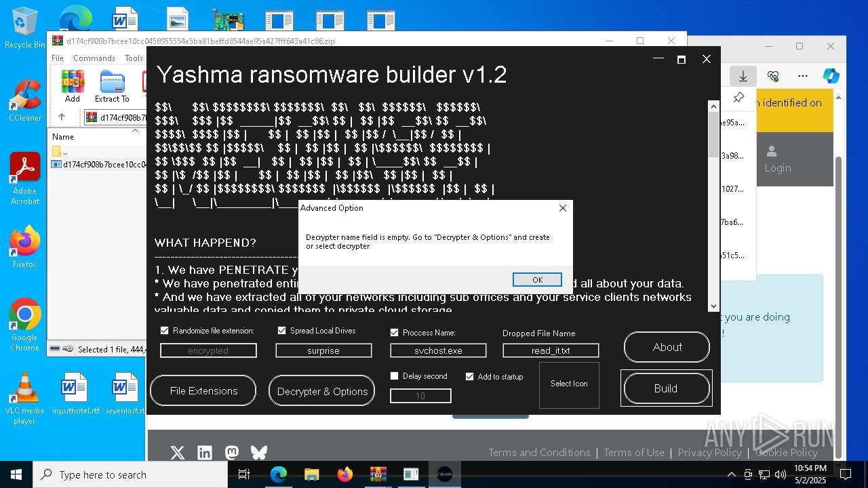Click the read_it.txt dropped file field

click(x=551, y=350)
